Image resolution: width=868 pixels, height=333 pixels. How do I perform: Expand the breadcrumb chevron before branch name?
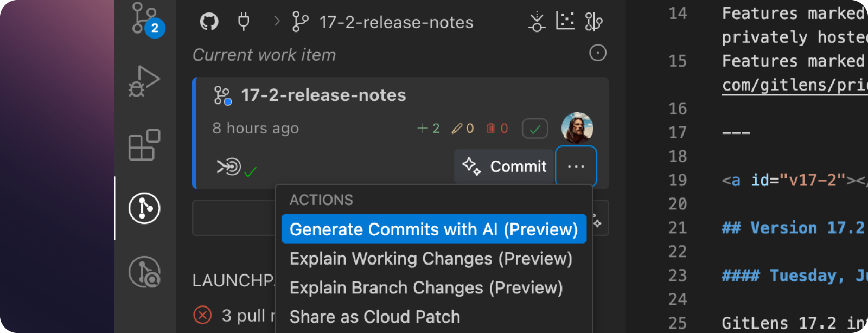pos(277,21)
